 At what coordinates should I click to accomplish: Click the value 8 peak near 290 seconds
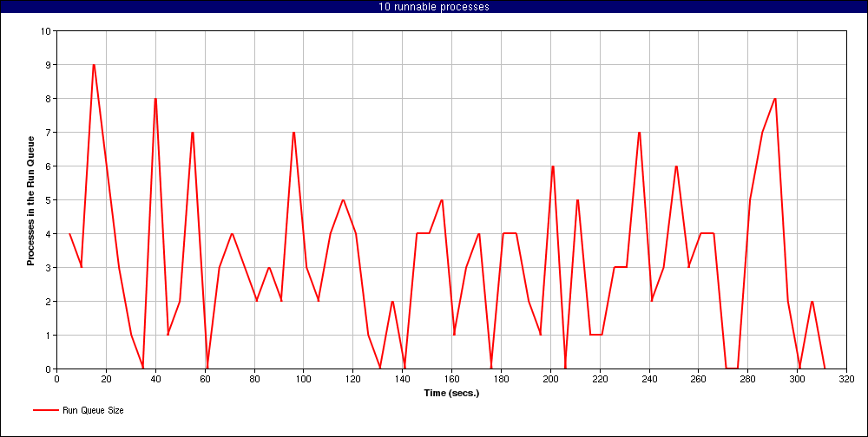pos(775,99)
